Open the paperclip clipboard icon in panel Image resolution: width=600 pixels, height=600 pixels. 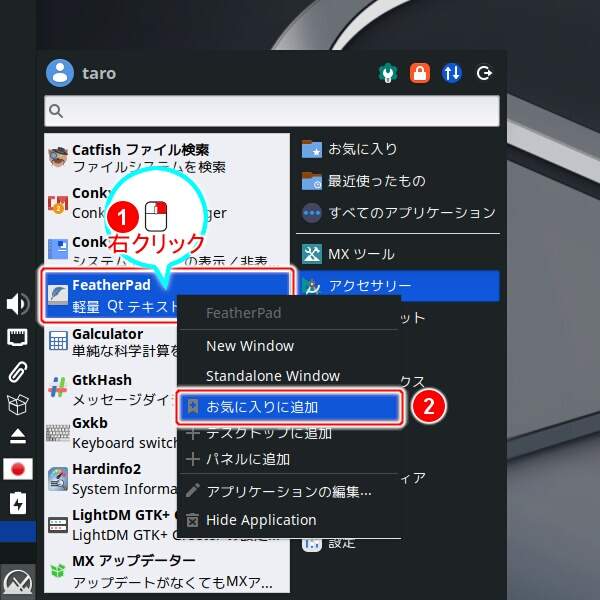[18, 372]
